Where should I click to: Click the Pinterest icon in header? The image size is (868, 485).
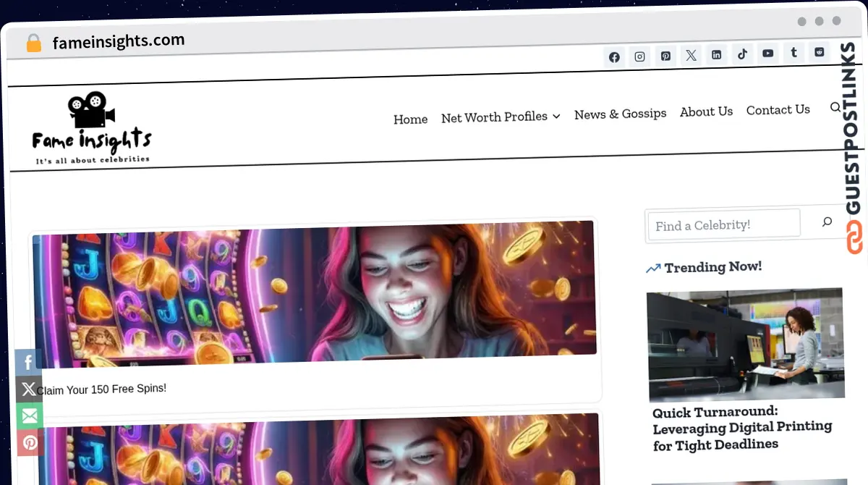pos(665,56)
